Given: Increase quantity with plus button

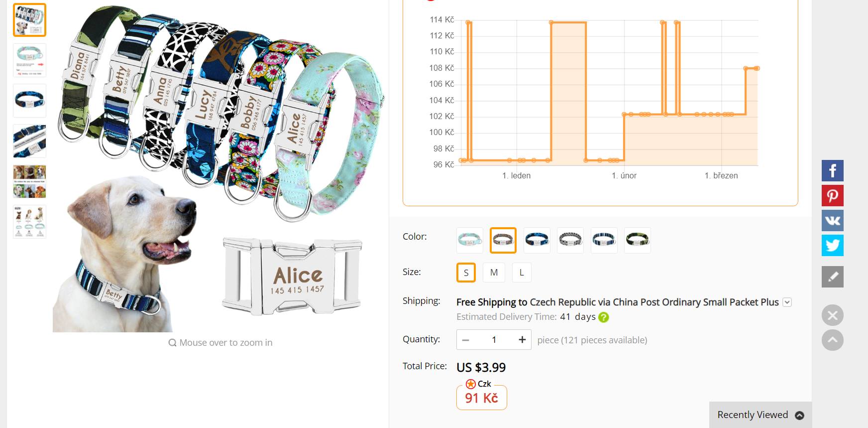Looking at the screenshot, I should point(522,340).
